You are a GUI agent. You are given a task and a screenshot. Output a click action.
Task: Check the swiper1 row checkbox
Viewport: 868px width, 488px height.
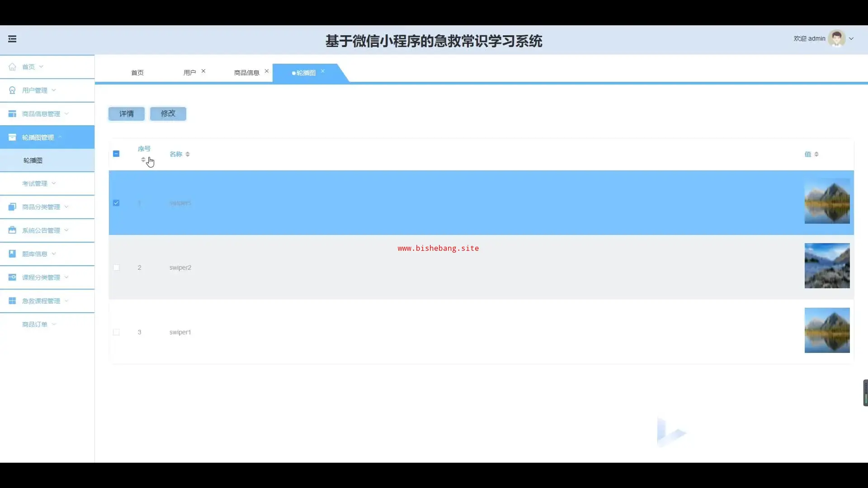(116, 332)
